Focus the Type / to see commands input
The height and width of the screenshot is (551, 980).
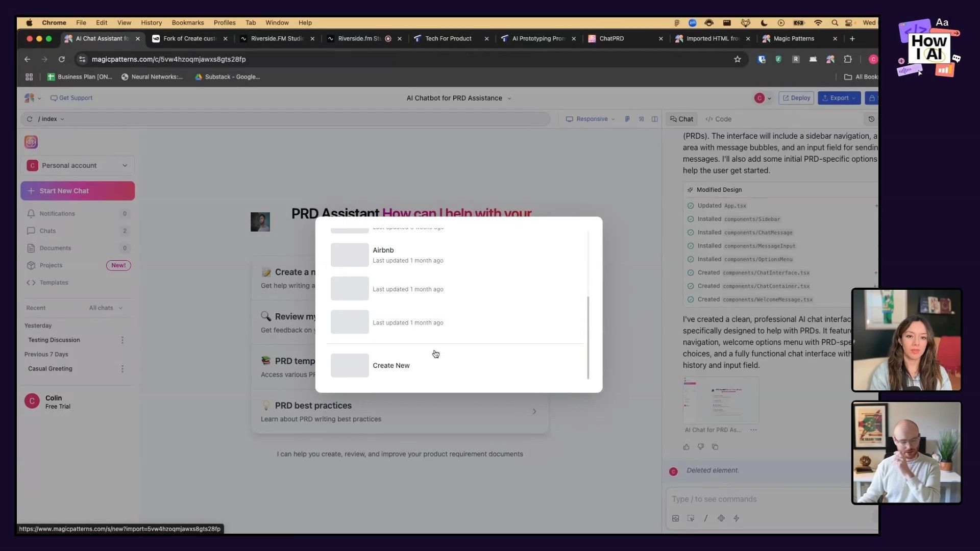click(x=761, y=499)
